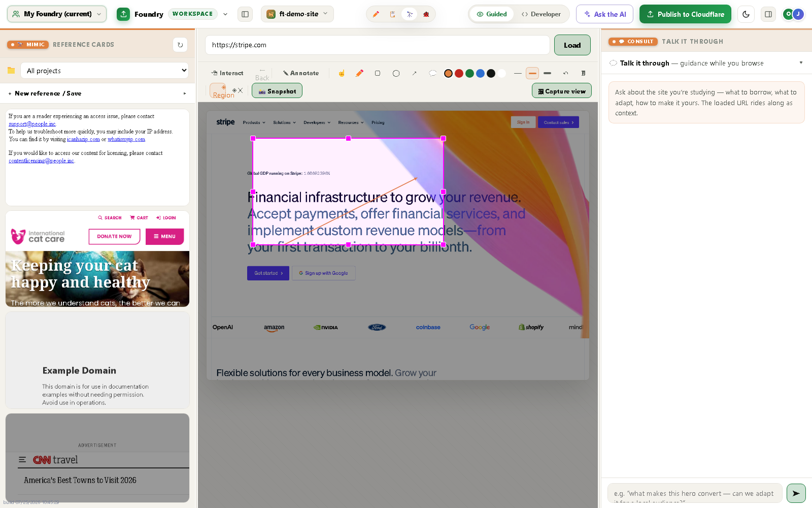The width and height of the screenshot is (812, 508).
Task: Switch to Developer mode
Action: pyautogui.click(x=541, y=14)
